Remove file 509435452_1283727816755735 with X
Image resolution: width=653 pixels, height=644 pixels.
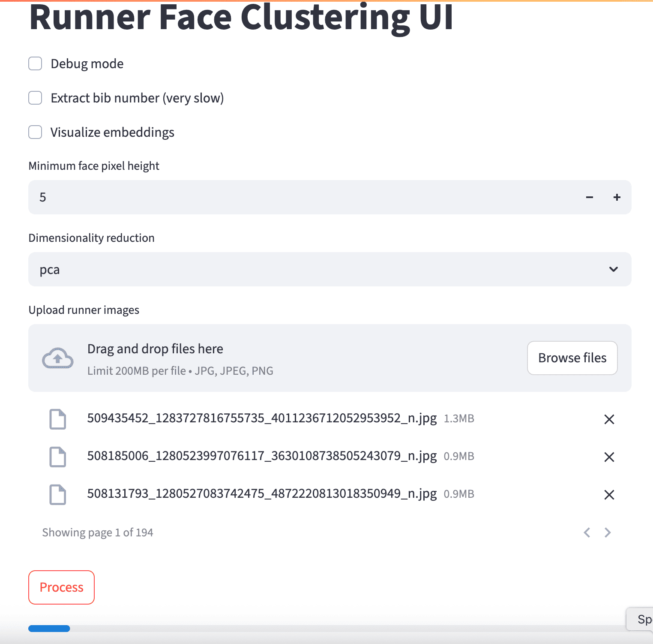pyautogui.click(x=609, y=419)
